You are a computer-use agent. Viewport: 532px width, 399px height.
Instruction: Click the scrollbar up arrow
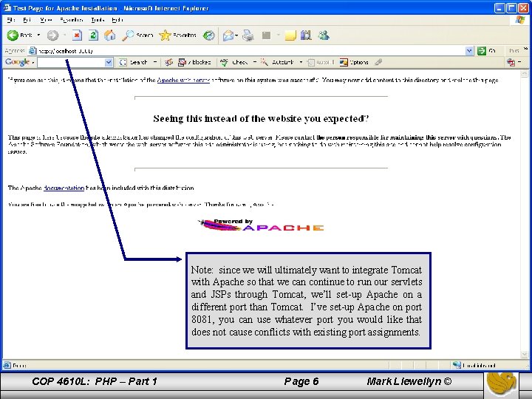tap(524, 73)
